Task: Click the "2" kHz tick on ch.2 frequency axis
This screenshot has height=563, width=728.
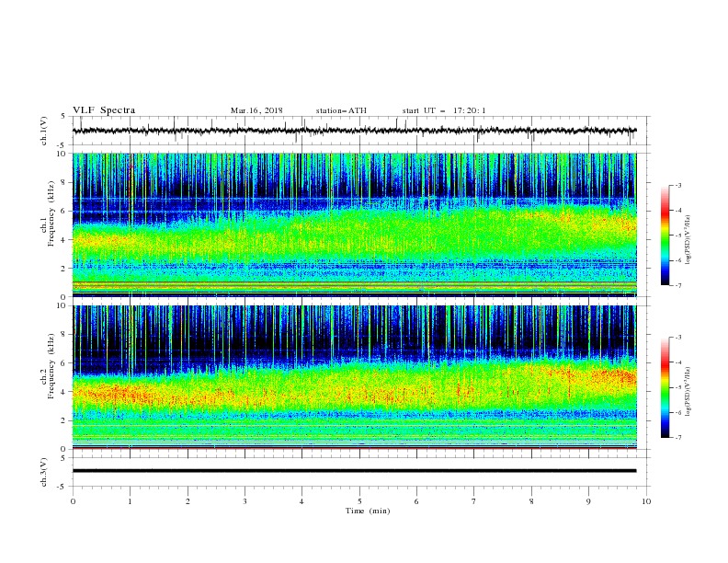Action: [64, 420]
